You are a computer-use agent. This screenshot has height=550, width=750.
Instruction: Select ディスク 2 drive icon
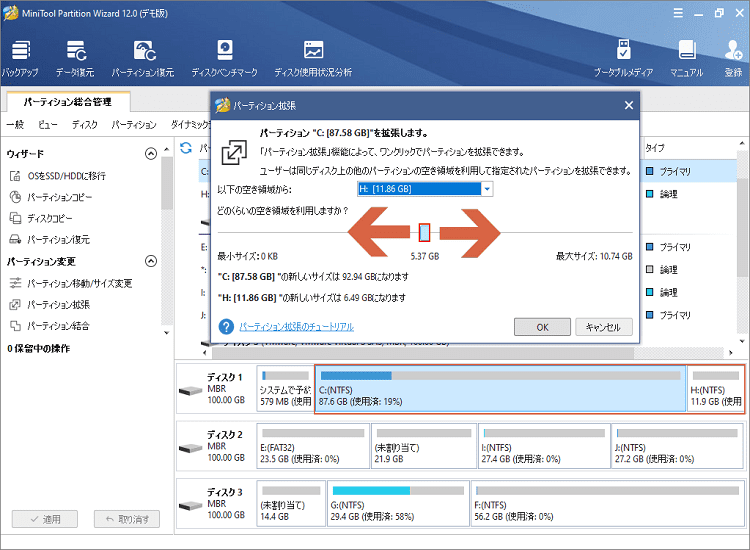[190, 448]
